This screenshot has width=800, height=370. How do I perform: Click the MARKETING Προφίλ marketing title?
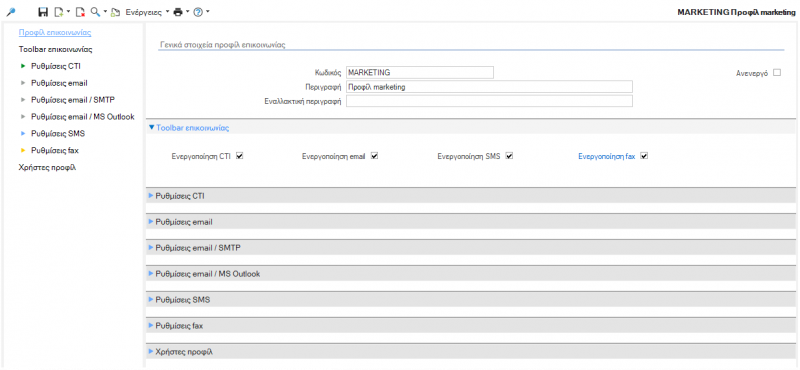click(736, 12)
